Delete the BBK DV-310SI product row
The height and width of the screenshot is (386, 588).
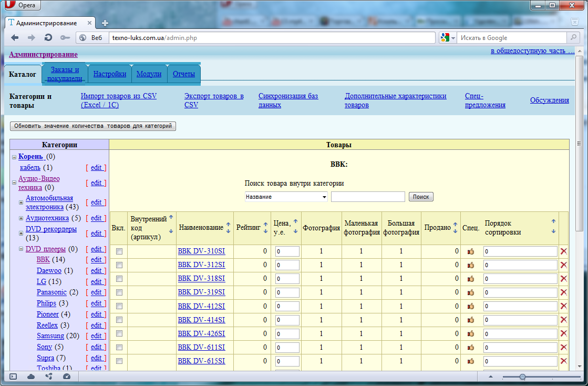[563, 251]
